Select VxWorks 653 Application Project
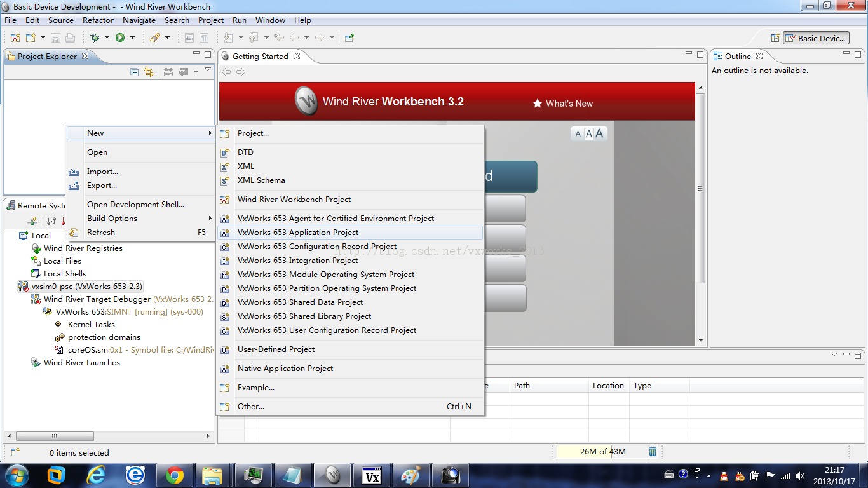This screenshot has height=488, width=868. point(350,233)
